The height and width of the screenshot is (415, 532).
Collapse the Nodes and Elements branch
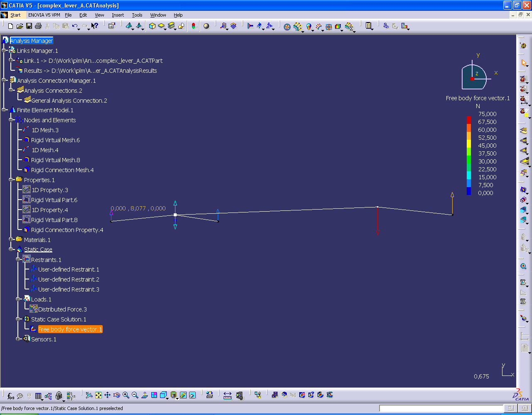point(11,120)
